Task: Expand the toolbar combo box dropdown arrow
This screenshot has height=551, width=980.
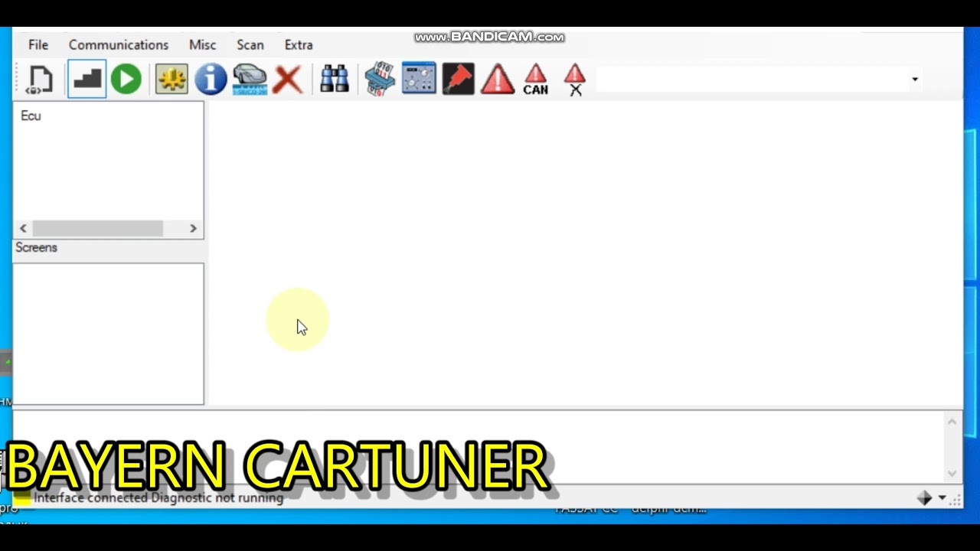Action: coord(915,80)
